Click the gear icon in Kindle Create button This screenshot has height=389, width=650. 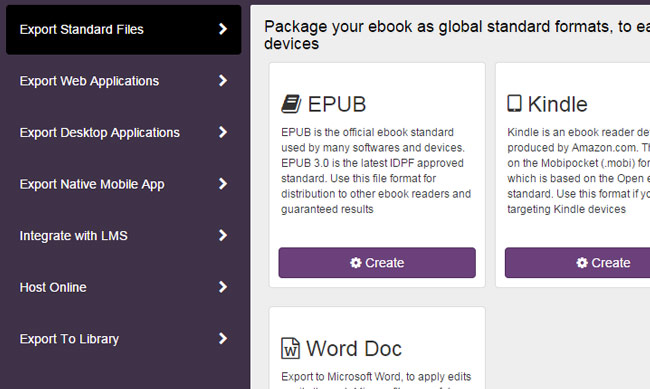point(582,263)
